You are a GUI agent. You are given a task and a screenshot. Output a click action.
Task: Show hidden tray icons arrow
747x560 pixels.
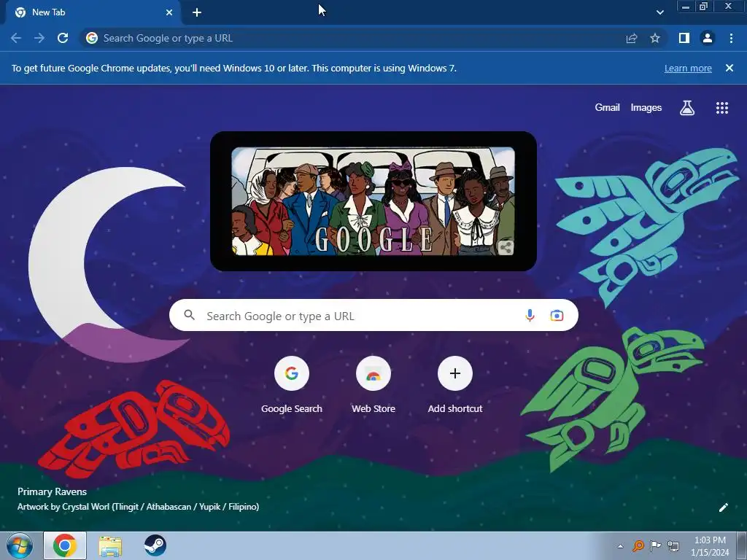click(620, 546)
